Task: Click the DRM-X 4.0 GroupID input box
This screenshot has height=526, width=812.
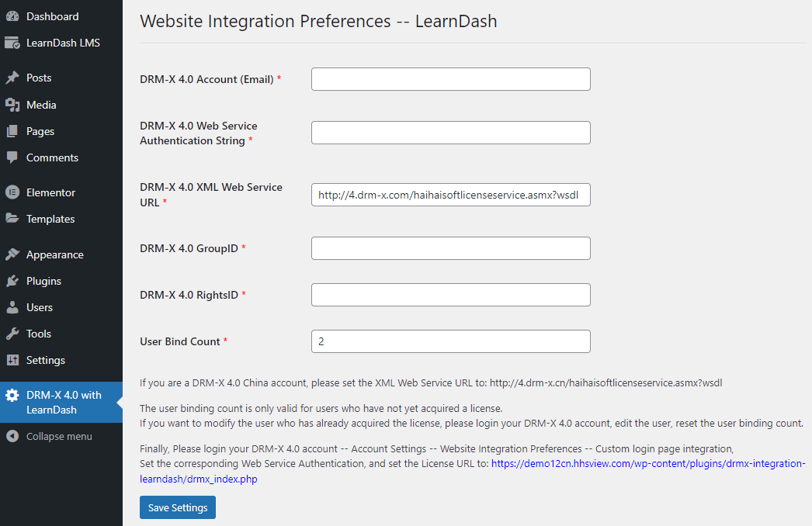Action: pyautogui.click(x=450, y=248)
